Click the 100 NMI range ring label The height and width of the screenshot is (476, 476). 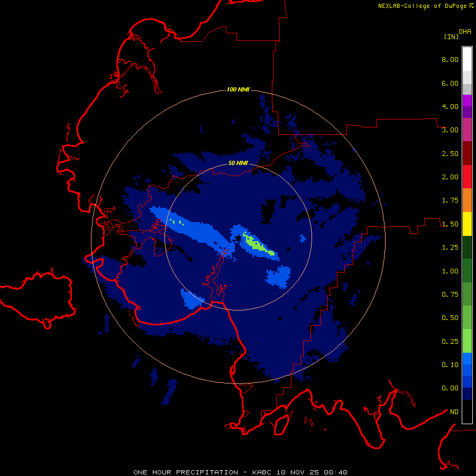point(238,89)
